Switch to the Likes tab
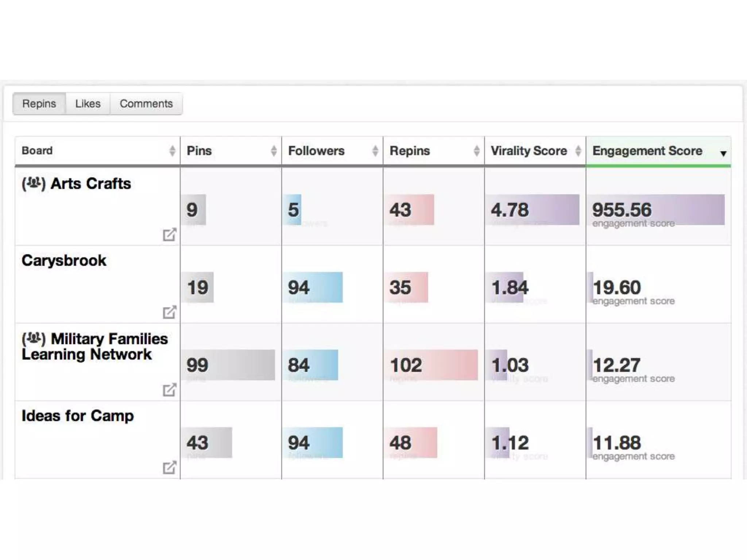The width and height of the screenshot is (747, 560). tap(88, 104)
